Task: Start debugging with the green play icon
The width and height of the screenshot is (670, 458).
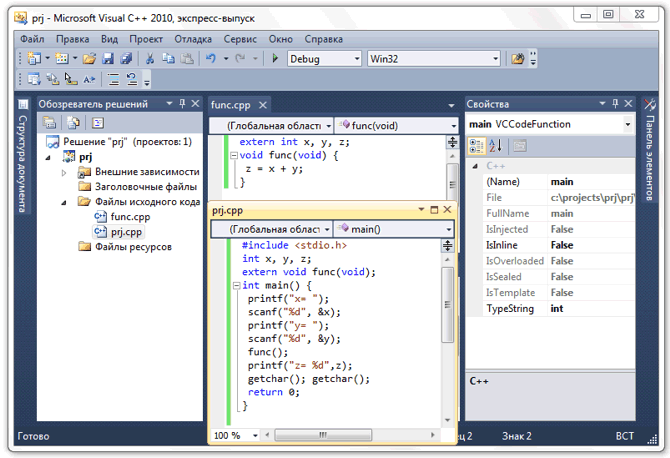Action: coord(275,58)
